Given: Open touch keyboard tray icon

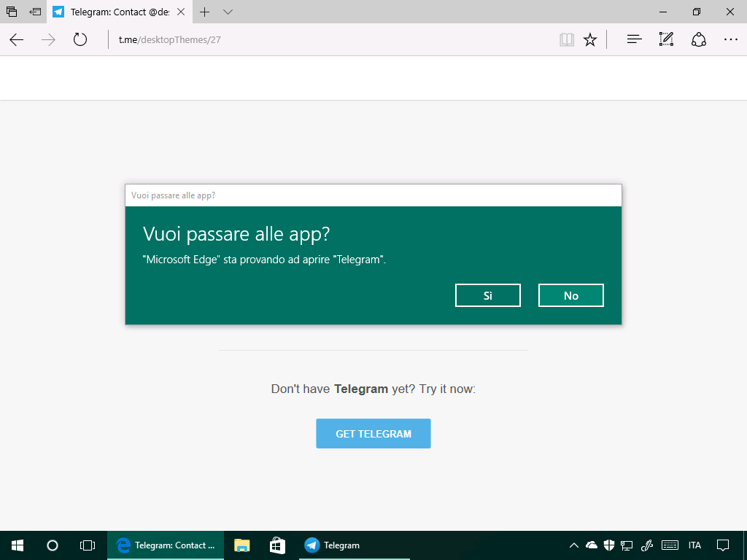Looking at the screenshot, I should [x=670, y=545].
